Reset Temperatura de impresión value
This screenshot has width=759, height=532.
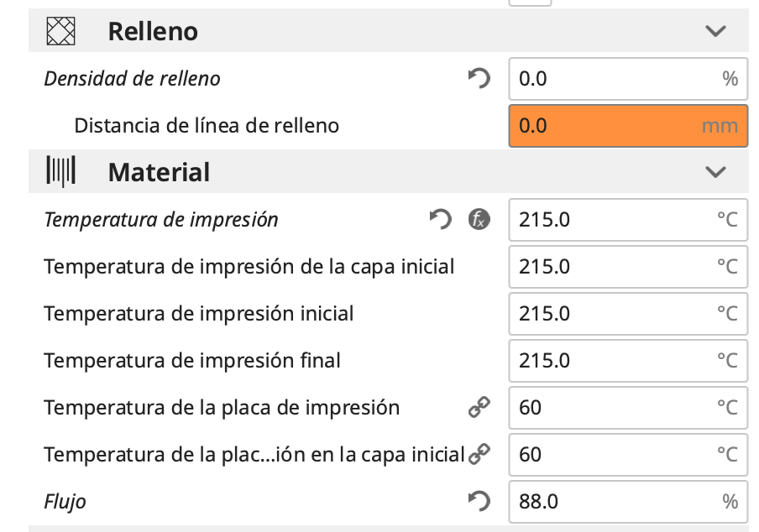(440, 220)
